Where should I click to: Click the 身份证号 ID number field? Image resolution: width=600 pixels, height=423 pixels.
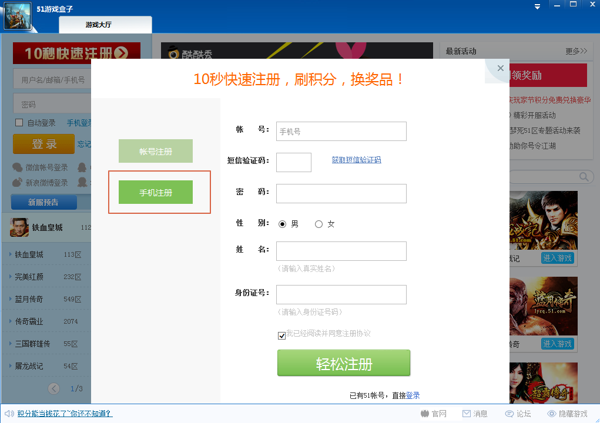pyautogui.click(x=341, y=294)
